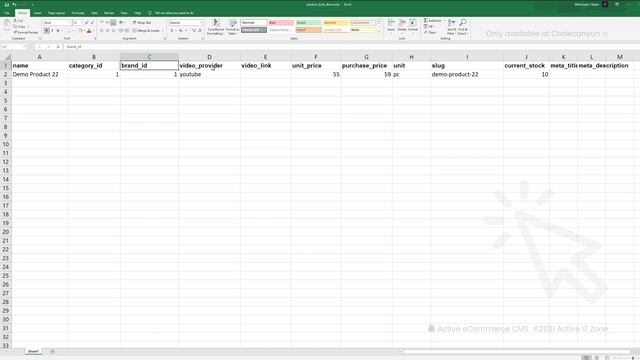Screen dimensions: 640x360
Task: Click the Format Painter tool
Action: (x=26, y=32)
